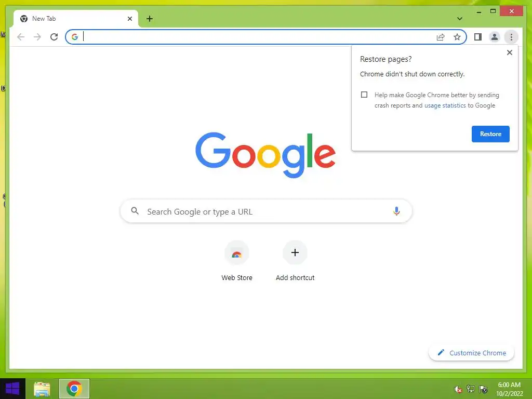Close the New Tab tab
532x399 pixels.
(129, 19)
